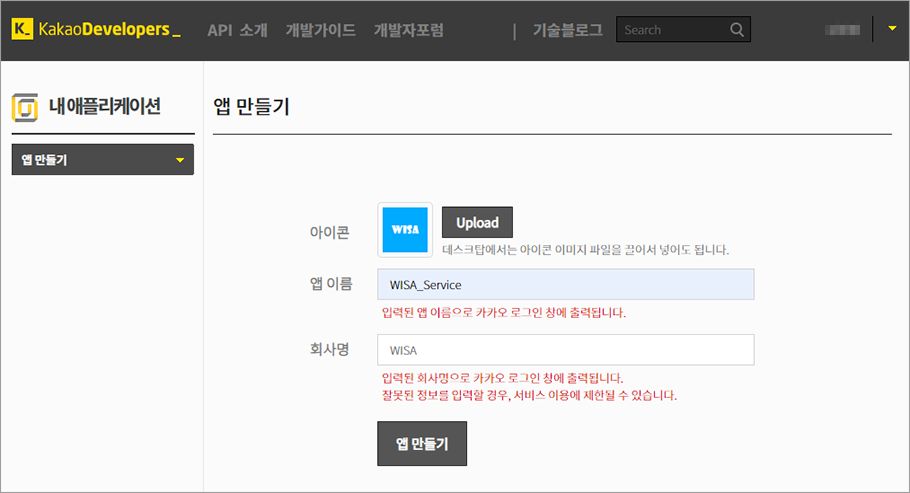Click the search magnifier icon
Image resolution: width=910 pixels, height=493 pixels.
[x=736, y=30]
